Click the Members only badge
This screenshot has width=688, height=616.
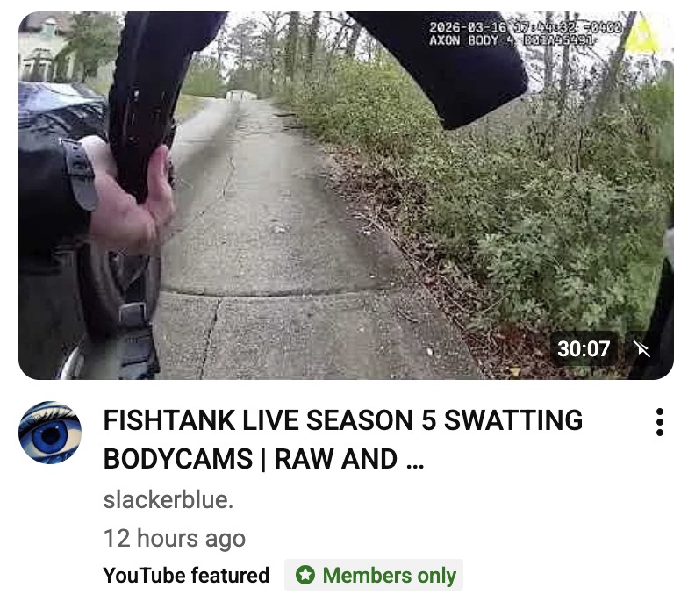374,575
